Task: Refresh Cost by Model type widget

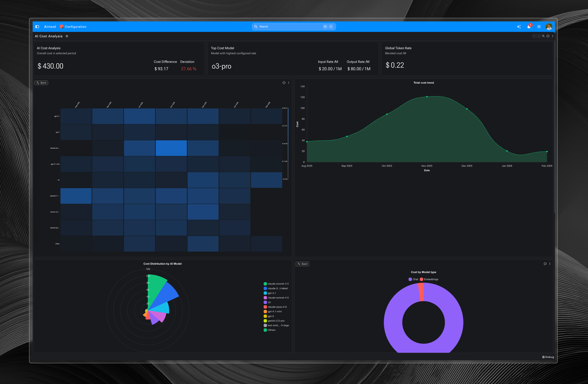Action: (x=545, y=264)
